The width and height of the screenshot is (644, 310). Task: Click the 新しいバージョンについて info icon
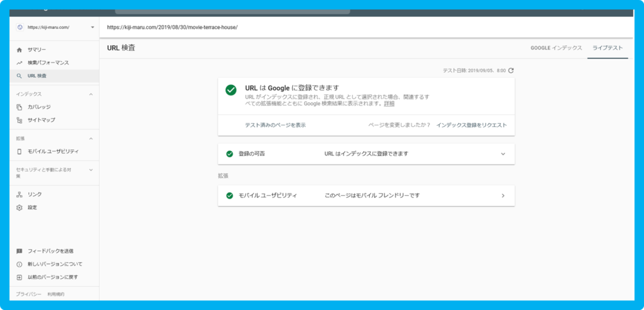pyautogui.click(x=19, y=264)
